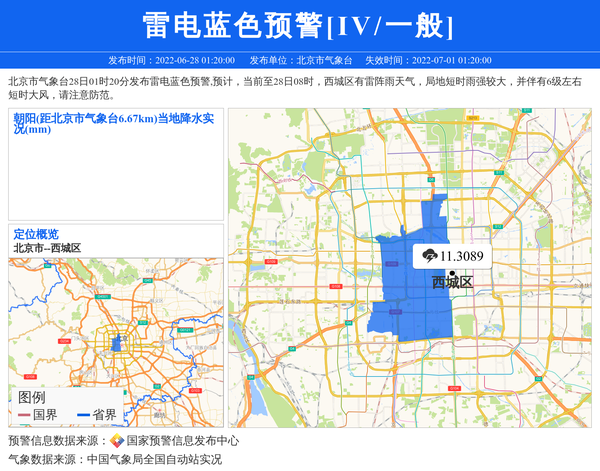
Task: Click the blue 省界 legend line
Action: point(83,415)
